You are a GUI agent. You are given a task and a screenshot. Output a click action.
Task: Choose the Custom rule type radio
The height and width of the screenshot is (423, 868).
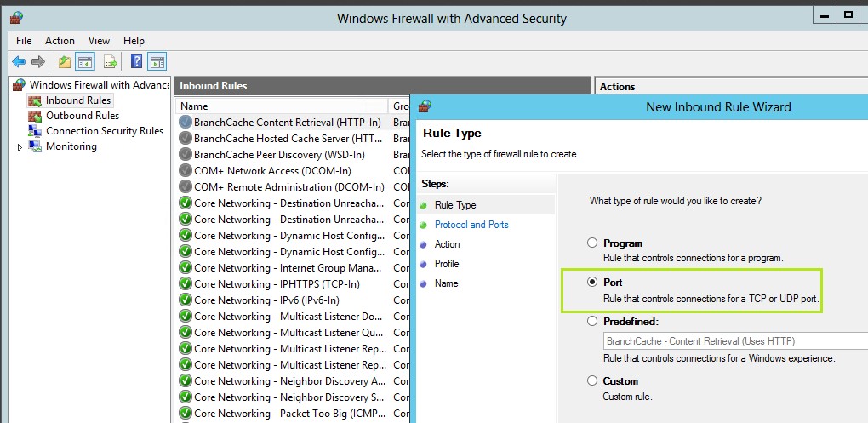[592, 380]
